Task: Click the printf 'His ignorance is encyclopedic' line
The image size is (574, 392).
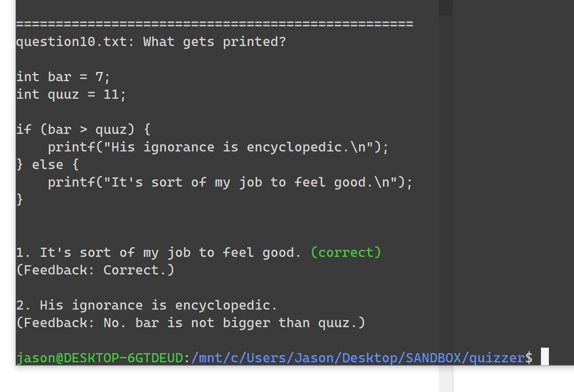Action: pos(218,147)
